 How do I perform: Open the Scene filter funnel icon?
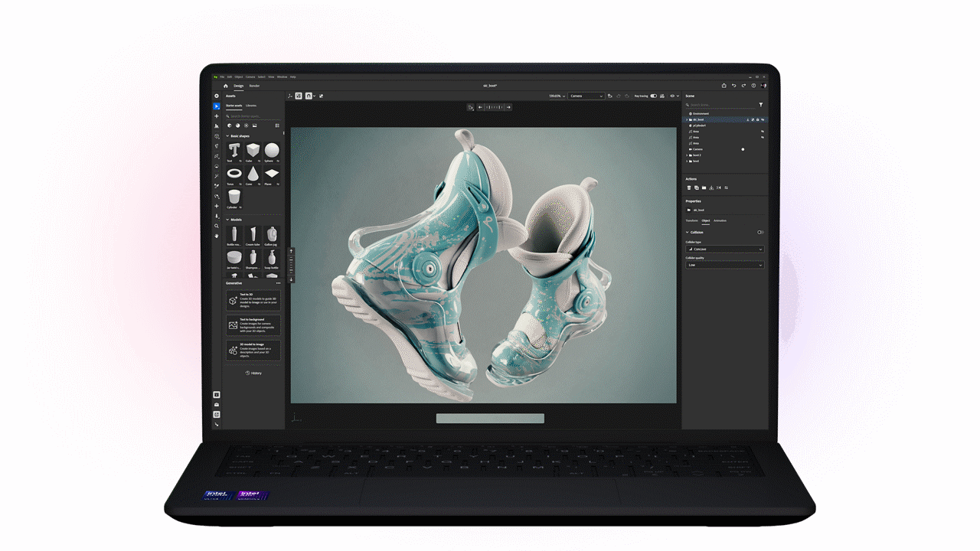pyautogui.click(x=761, y=105)
